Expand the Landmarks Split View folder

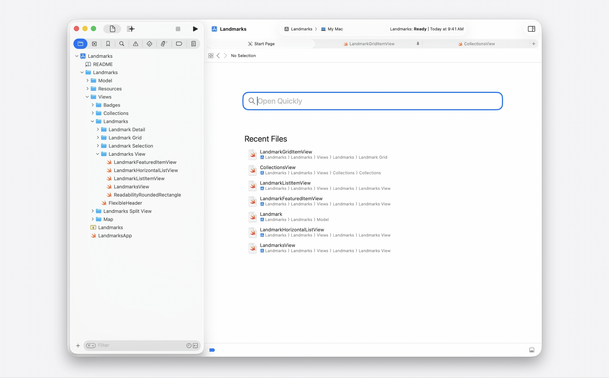(x=92, y=211)
